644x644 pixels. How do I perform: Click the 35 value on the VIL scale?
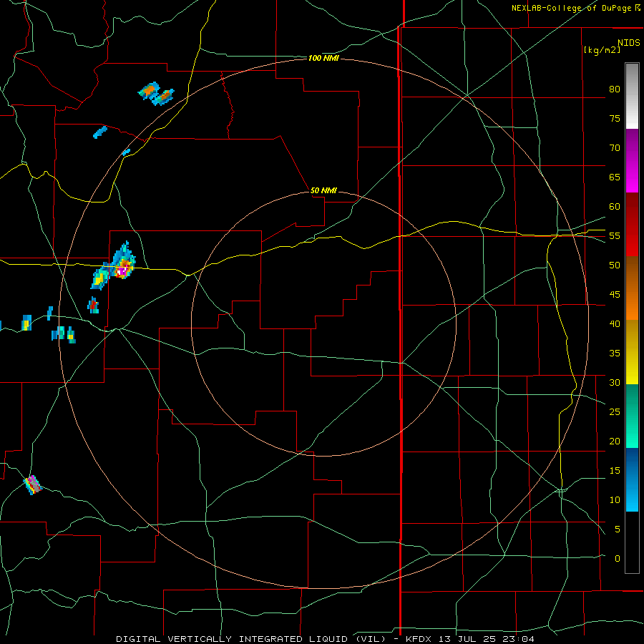coord(615,353)
